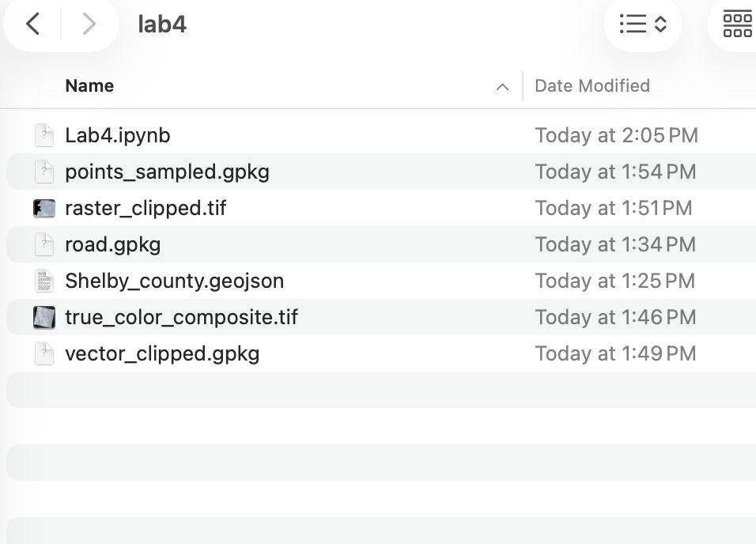This screenshot has height=544, width=756.
Task: Click the grid grouping icon
Action: 737,25
